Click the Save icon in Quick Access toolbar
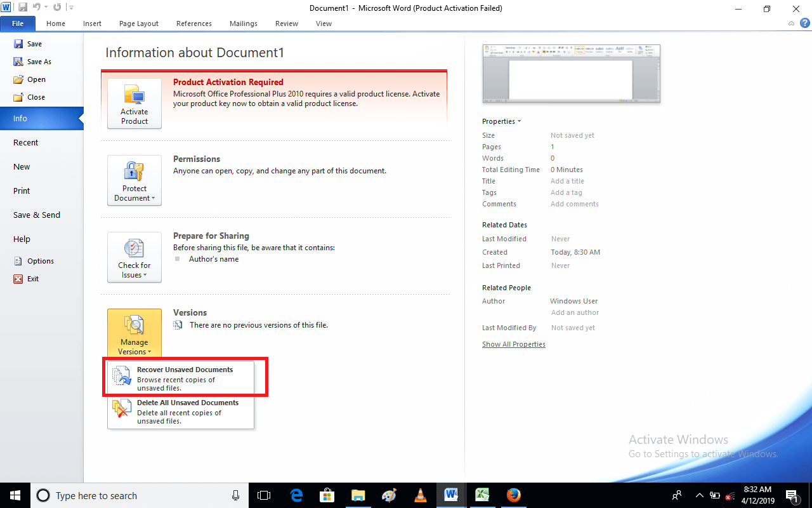This screenshot has width=812, height=508. coord(22,7)
